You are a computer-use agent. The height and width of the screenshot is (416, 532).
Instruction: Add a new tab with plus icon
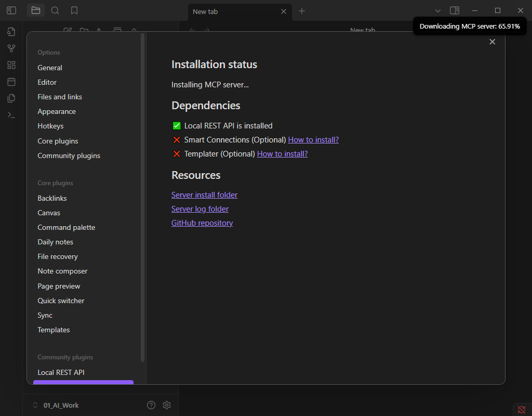click(302, 11)
